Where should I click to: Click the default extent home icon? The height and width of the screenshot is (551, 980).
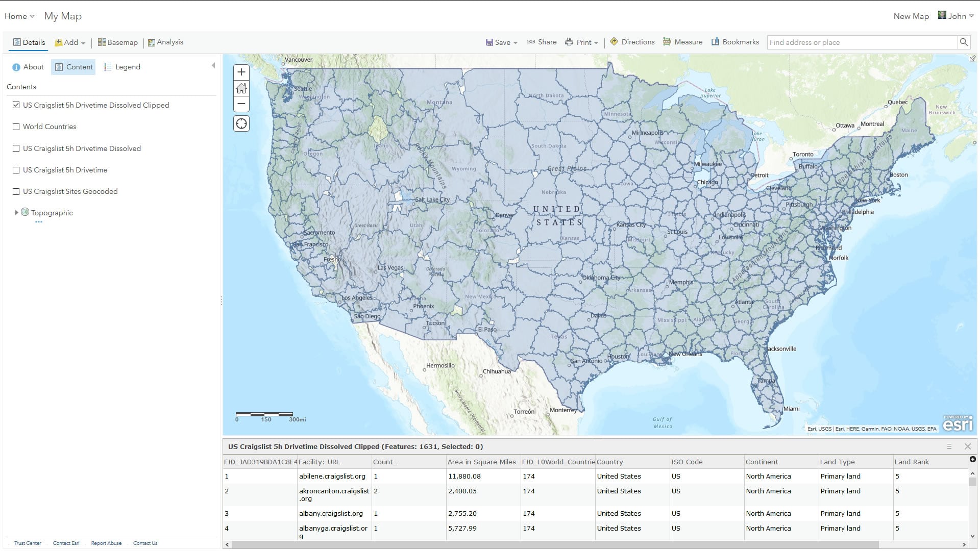[241, 88]
